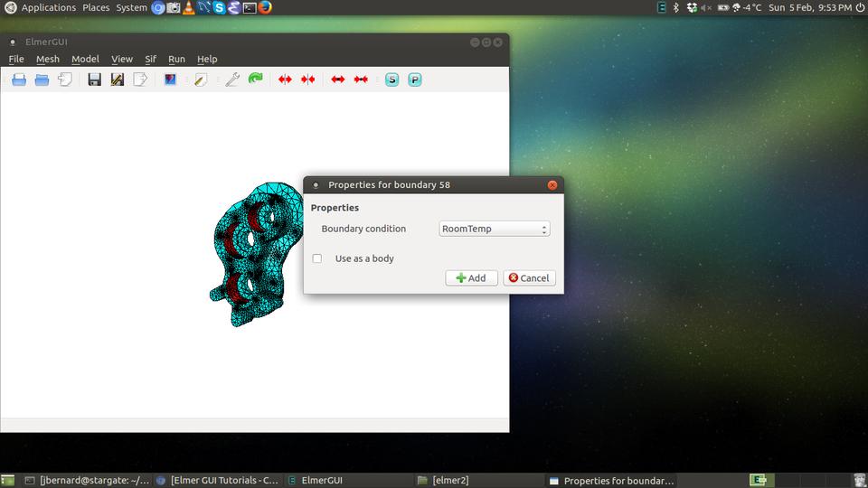Switch to 'Properties for boundar...' taskbar entry
Viewport: 868px width, 488px height.
[611, 480]
